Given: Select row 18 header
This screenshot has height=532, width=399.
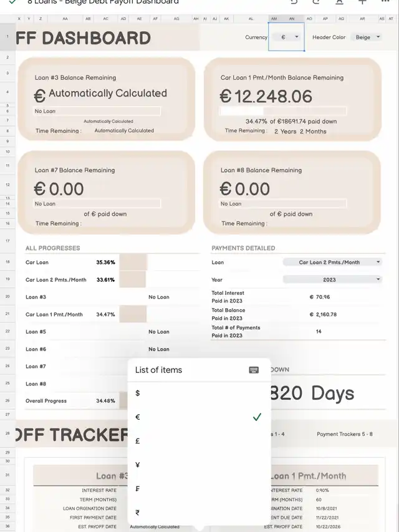Looking at the screenshot, I should [7, 263].
